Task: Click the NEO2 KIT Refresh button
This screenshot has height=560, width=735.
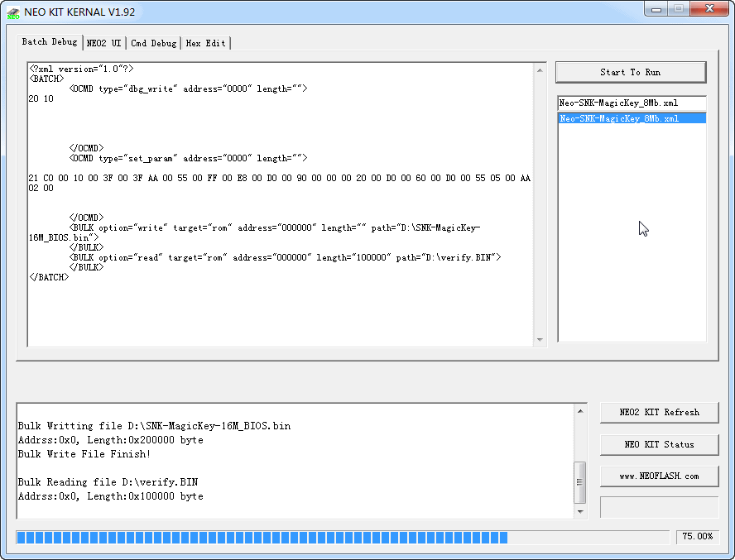Action: pyautogui.click(x=659, y=412)
